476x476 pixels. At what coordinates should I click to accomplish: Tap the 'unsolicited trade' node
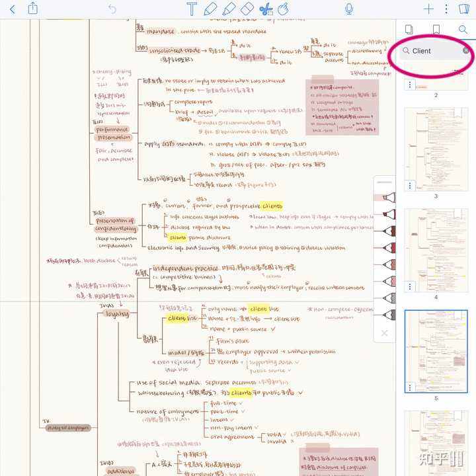coord(175,51)
